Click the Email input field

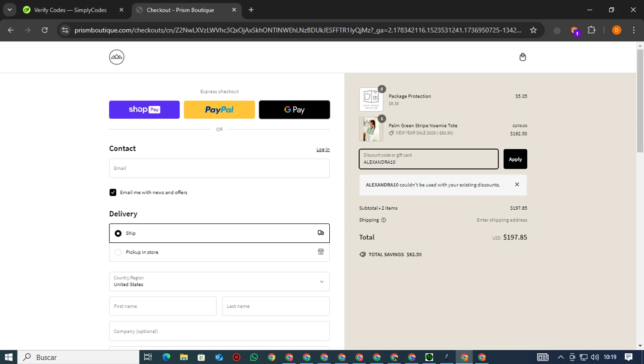tap(219, 168)
